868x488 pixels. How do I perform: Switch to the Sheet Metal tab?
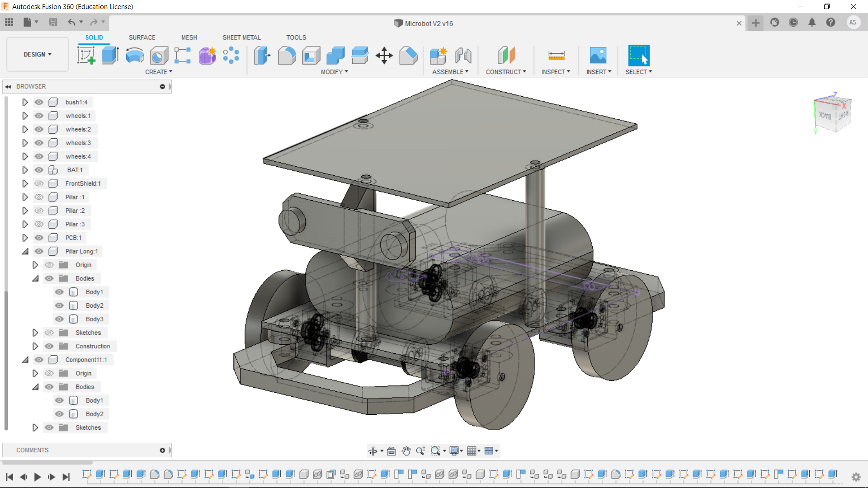pyautogui.click(x=241, y=37)
